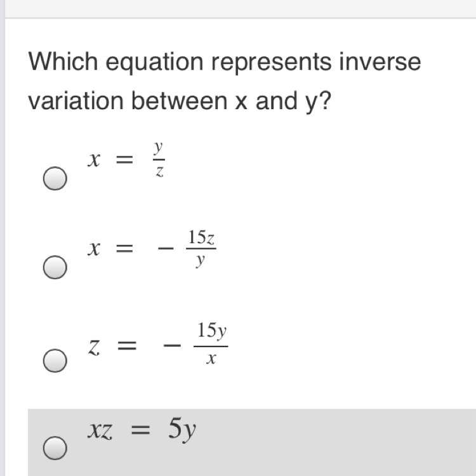Viewport: 476px width, 476px height.
Task: Click the gray header bar at top
Action: coord(238,8)
